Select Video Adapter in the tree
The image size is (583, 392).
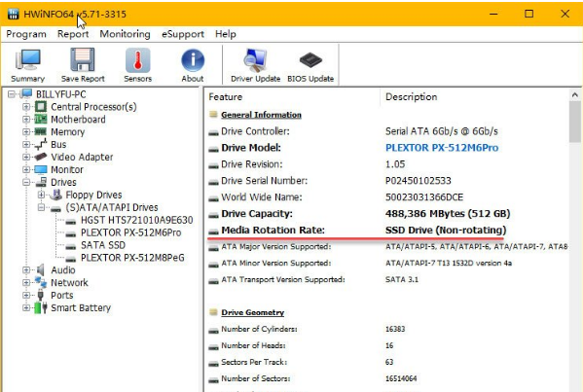tap(82, 157)
